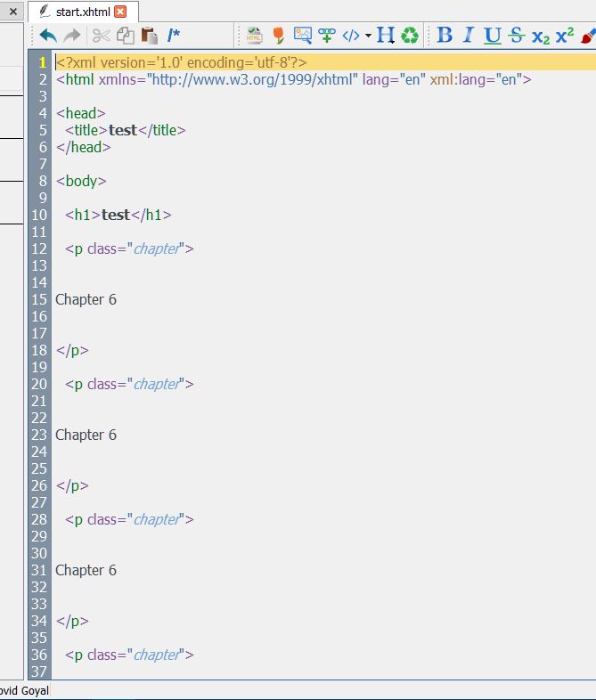
Task: Click the p class chapter tag on line 20
Action: (129, 384)
